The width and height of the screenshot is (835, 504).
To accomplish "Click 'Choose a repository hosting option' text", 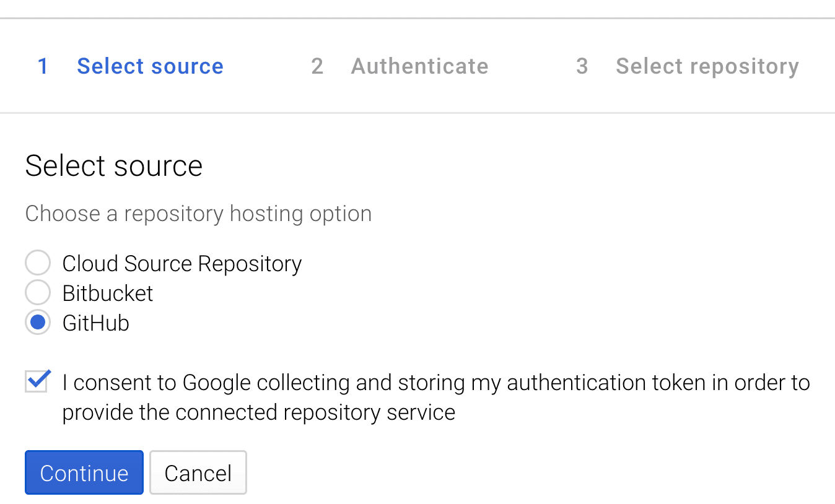I will [x=198, y=214].
